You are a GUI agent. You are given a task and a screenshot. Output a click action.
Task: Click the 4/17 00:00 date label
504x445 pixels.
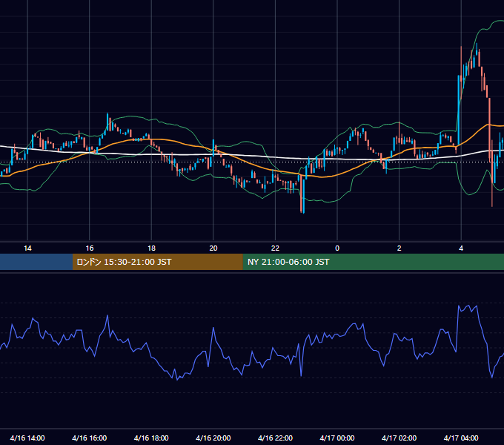[337, 438]
